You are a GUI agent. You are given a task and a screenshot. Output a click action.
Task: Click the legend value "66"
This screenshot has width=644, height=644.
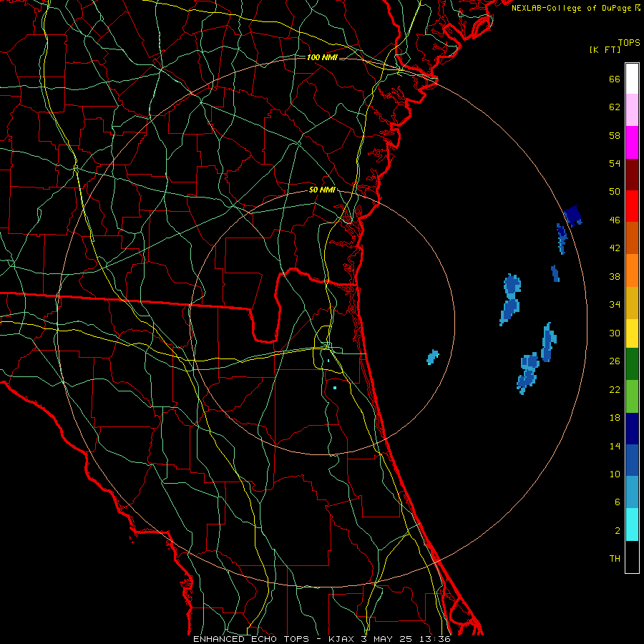tap(615, 79)
